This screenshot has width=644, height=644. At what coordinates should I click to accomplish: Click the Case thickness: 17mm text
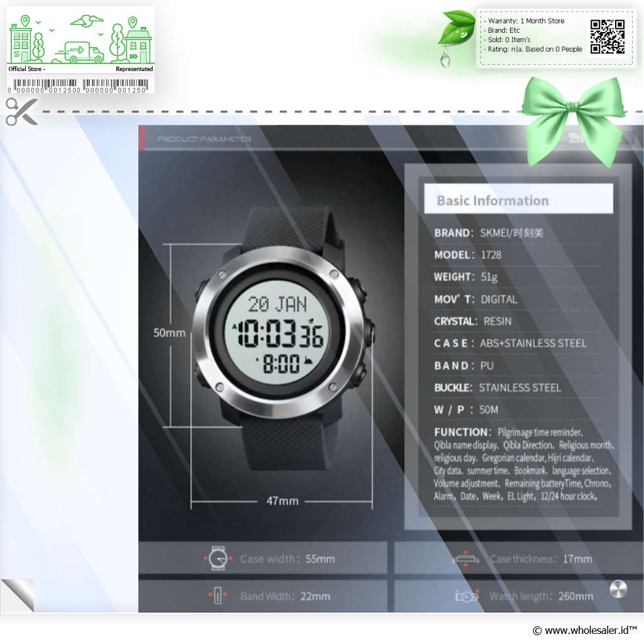point(541,558)
